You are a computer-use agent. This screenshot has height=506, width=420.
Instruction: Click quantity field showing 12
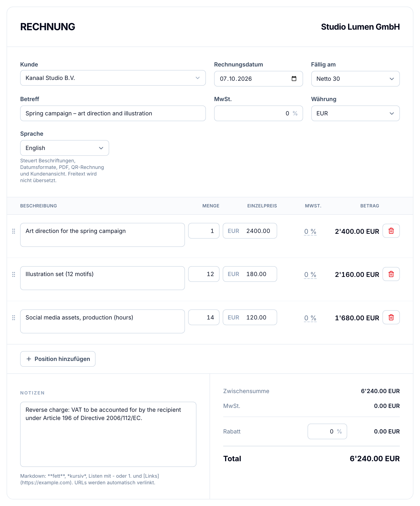pos(204,274)
